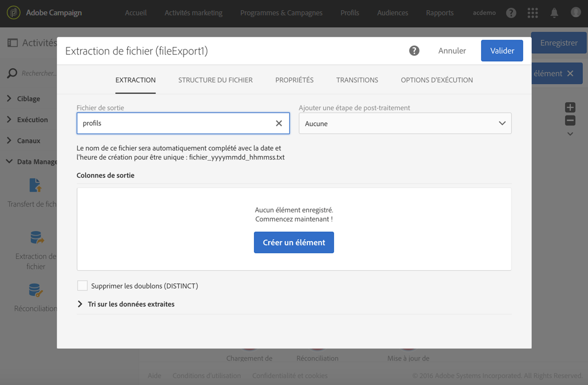
Task: Clear the output file name field
Action: point(279,123)
